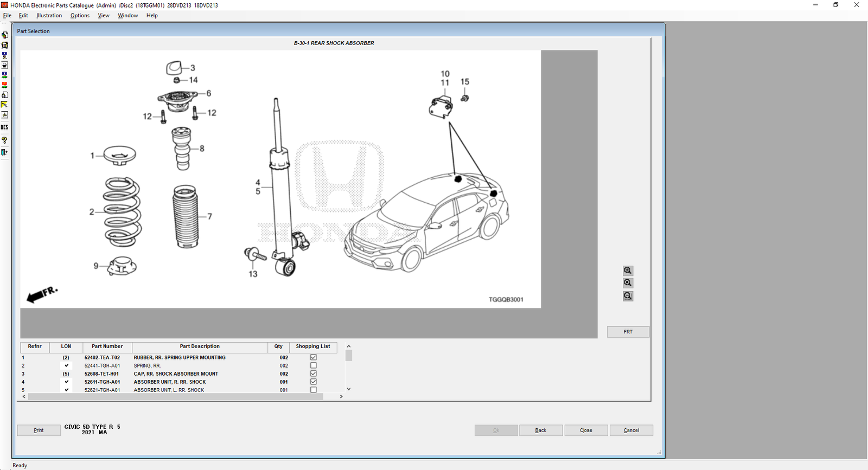
Task: Open the Options menu
Action: pos(80,15)
